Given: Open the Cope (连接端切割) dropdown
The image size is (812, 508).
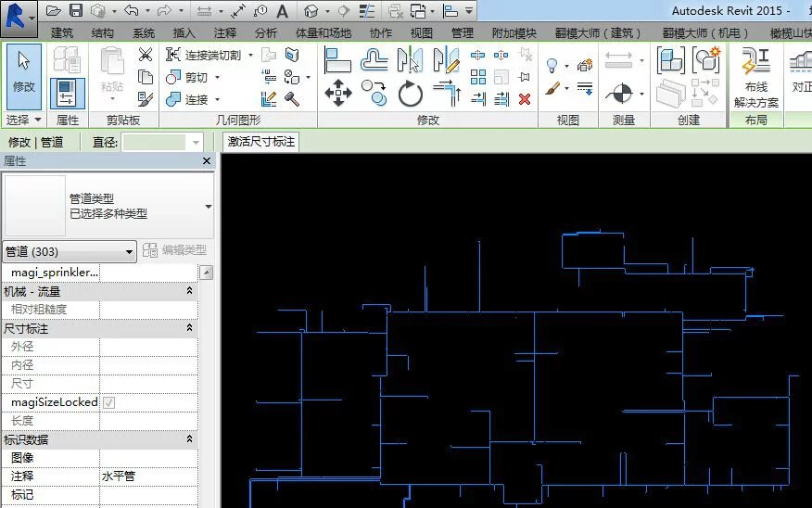Looking at the screenshot, I should click(x=250, y=55).
